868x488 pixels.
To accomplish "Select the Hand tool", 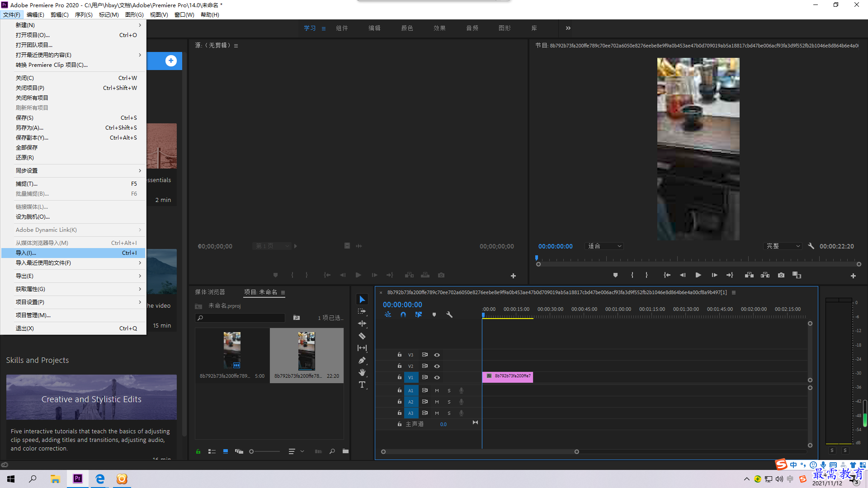I will (x=362, y=372).
